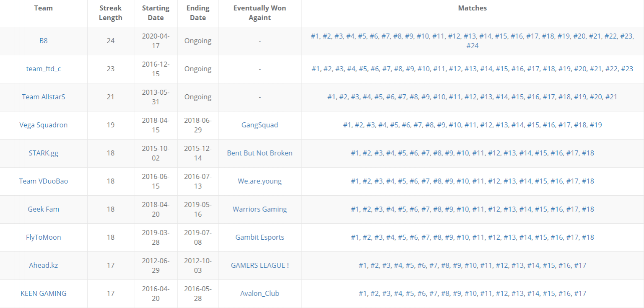This screenshot has width=644, height=308.
Task: Open the Gambit Esports opponent link
Action: point(260,238)
